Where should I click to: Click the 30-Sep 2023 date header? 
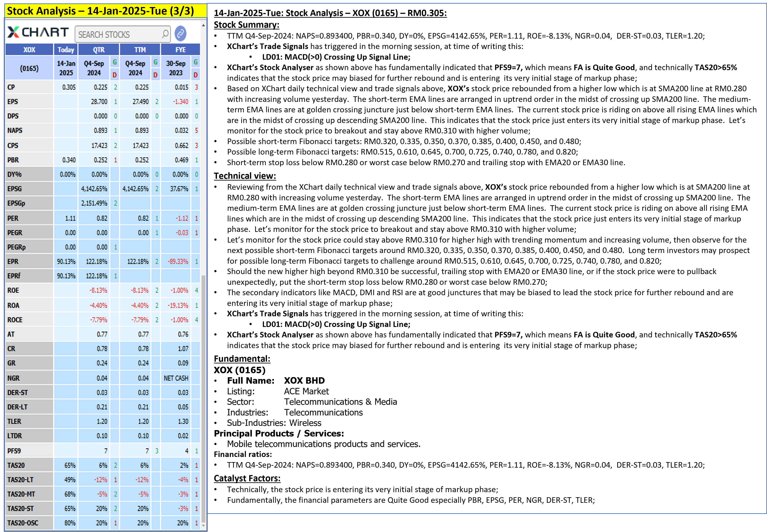tap(176, 68)
